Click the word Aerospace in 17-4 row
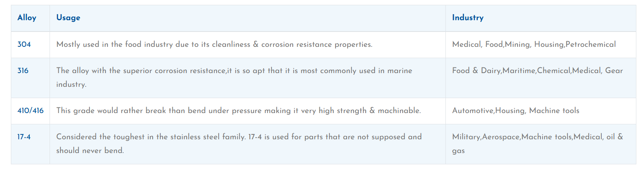This screenshot has height=172, width=644. pyautogui.click(x=501, y=137)
